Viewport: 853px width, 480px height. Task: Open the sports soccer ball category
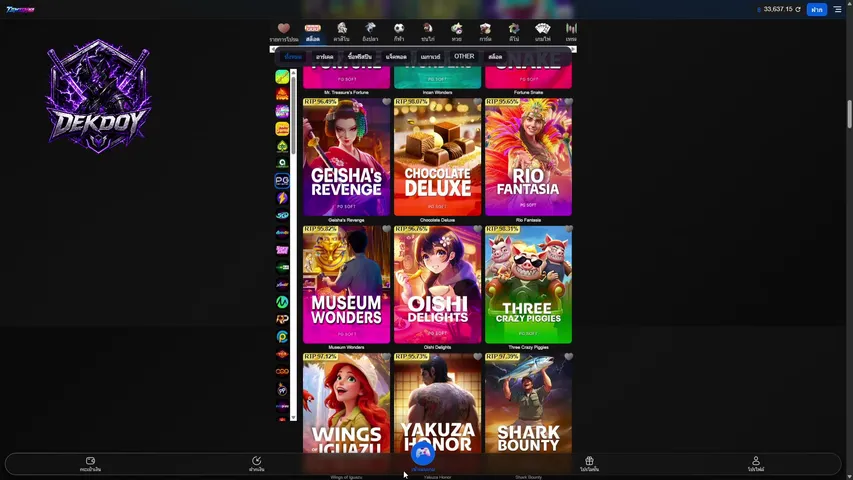(399, 32)
